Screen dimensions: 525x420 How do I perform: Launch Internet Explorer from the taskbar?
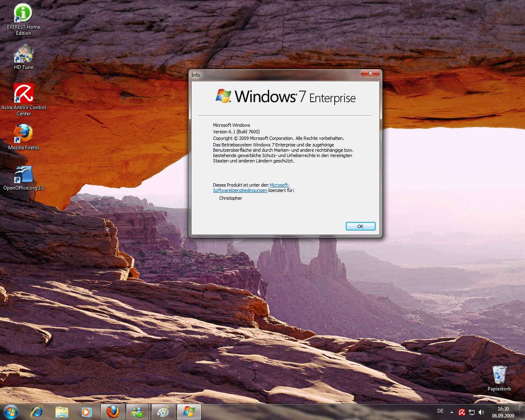37,412
